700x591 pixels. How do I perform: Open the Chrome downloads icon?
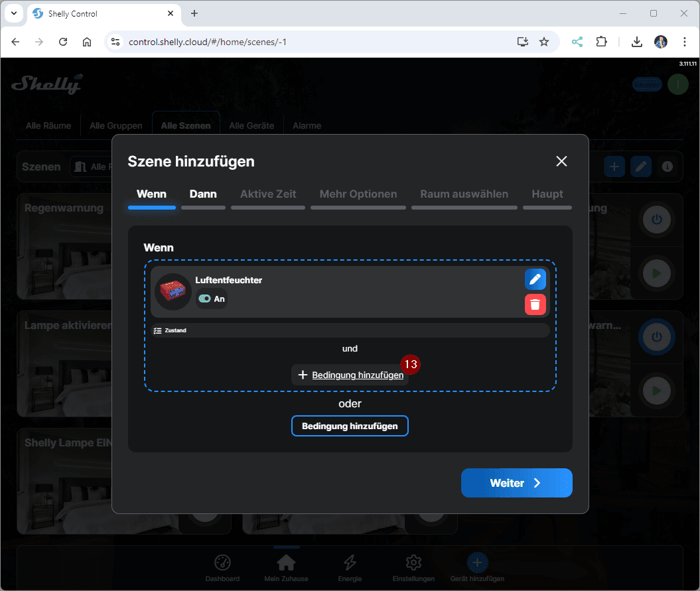tap(636, 42)
